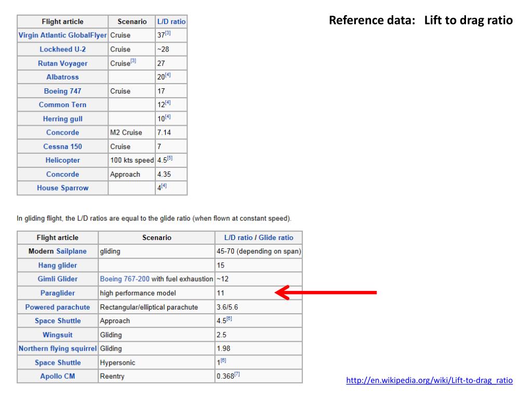Click the sentence starting 'In gliding flight'

click(154, 219)
